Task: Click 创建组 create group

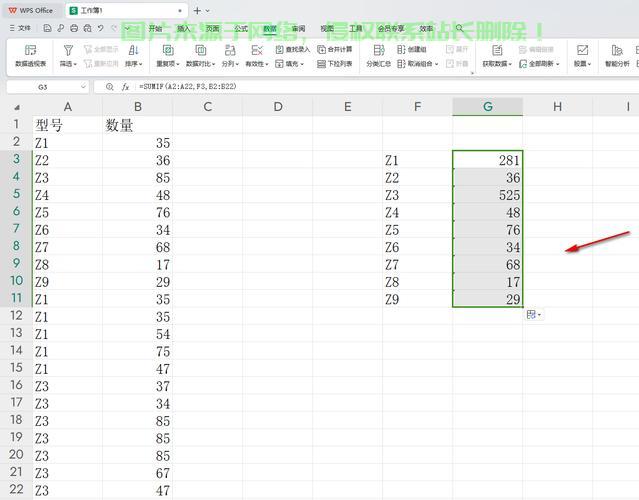Action: point(412,50)
